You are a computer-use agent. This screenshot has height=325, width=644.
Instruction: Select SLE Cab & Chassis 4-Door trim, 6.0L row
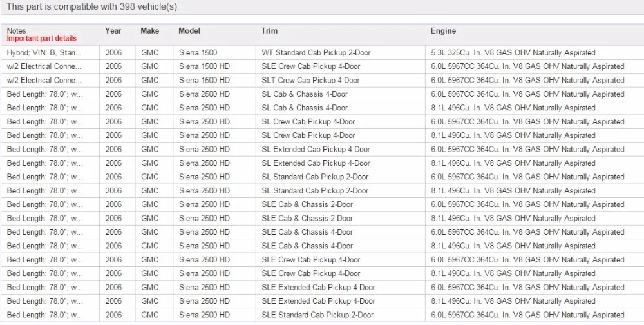coord(307,232)
